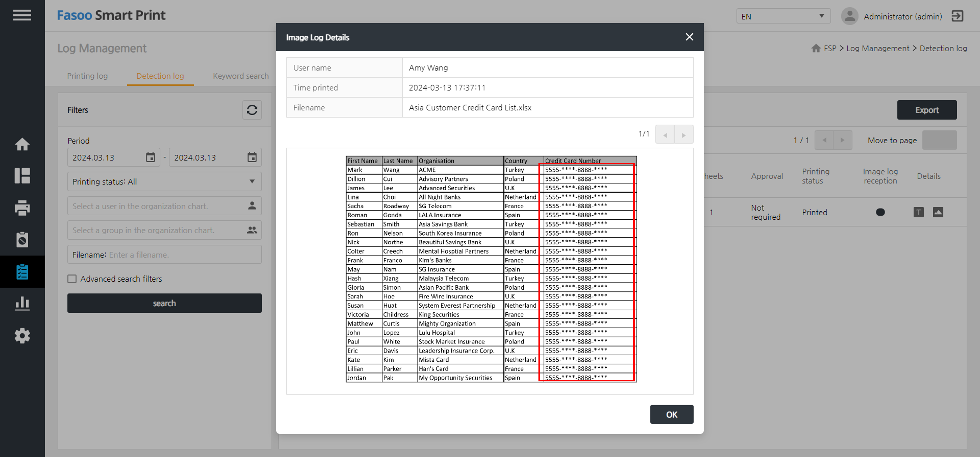The height and width of the screenshot is (457, 980).
Task: Select the Printer management sidebar icon
Action: click(x=22, y=208)
